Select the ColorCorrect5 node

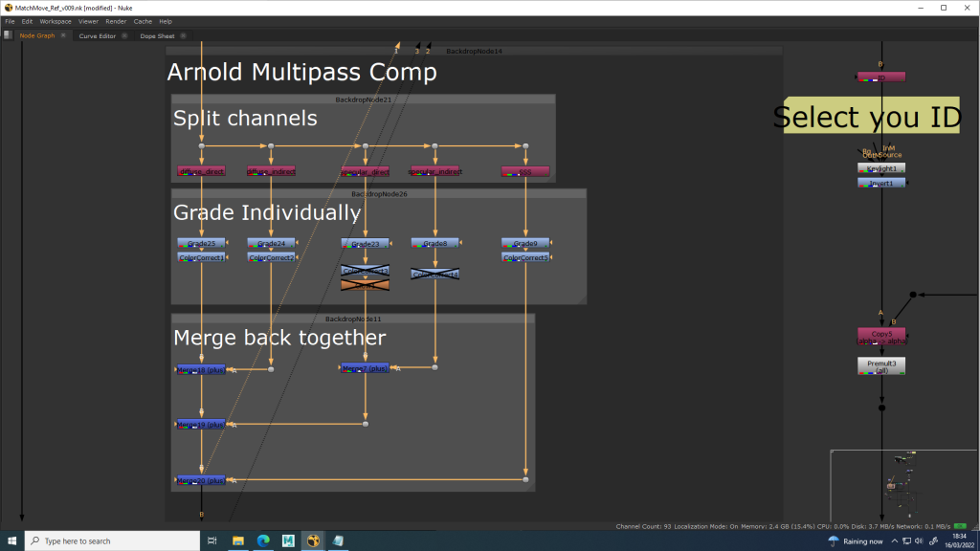pyautogui.click(x=525, y=257)
